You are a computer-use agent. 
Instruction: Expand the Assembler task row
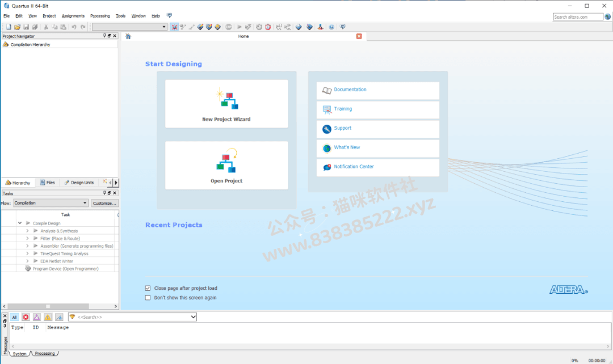point(27,246)
